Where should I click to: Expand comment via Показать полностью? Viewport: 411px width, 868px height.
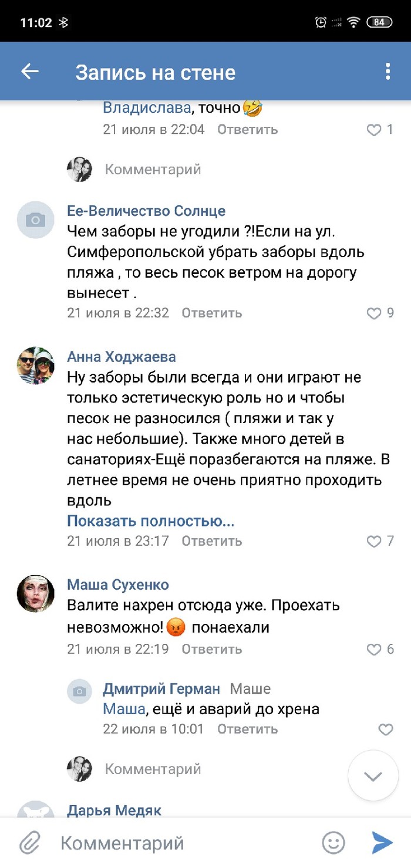coord(150,521)
